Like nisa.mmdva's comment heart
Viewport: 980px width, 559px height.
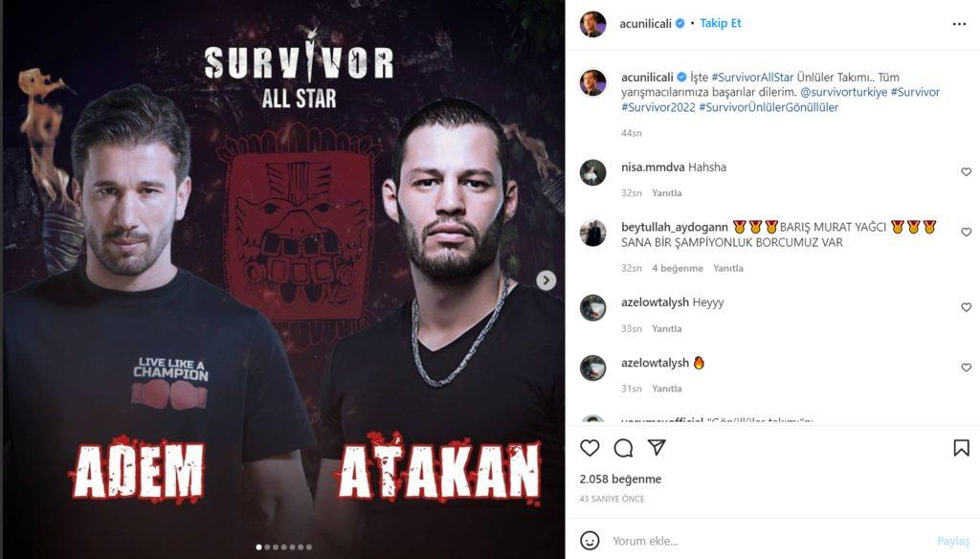967,172
